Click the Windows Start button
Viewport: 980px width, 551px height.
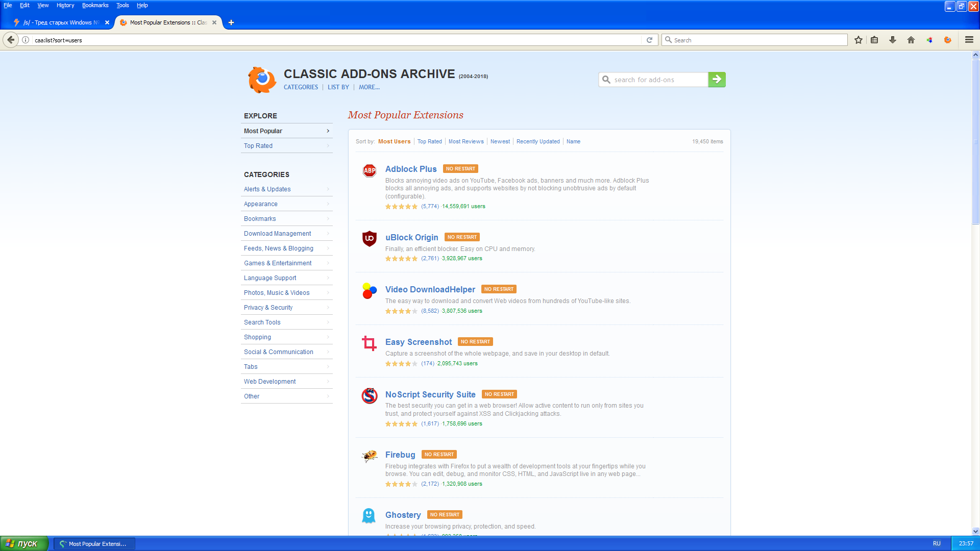tap(24, 544)
